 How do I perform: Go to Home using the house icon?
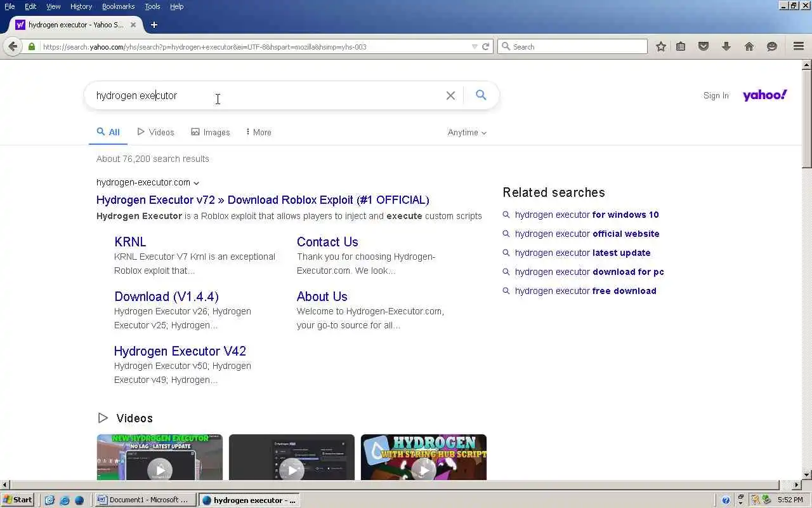coord(749,46)
